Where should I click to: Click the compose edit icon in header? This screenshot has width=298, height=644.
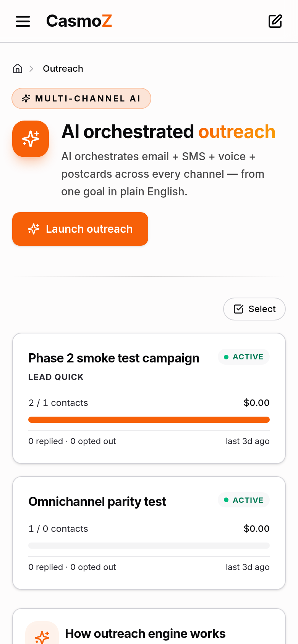coord(275,21)
